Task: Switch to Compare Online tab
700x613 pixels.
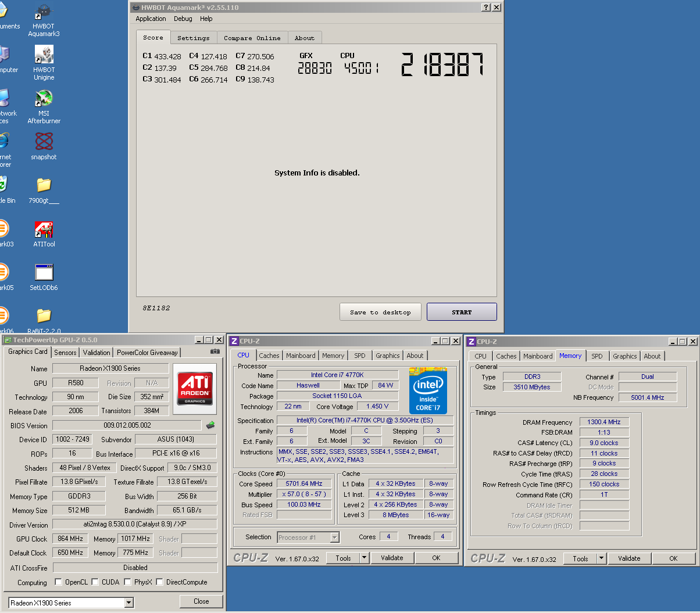Action: tap(252, 38)
